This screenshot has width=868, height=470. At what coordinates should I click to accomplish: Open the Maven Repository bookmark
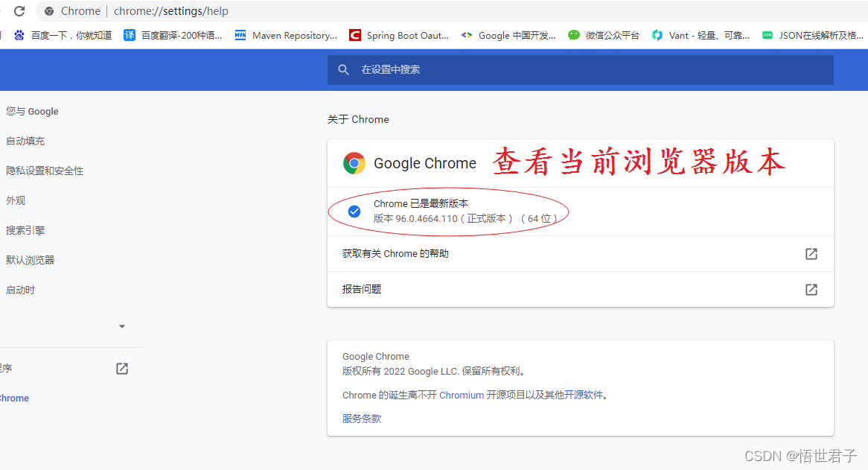coord(286,36)
